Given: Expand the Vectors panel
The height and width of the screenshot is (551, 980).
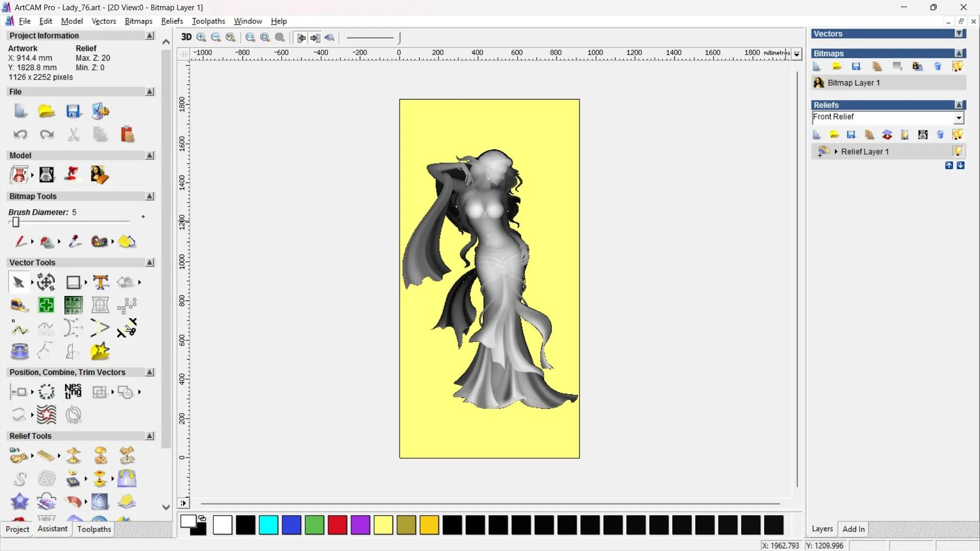Looking at the screenshot, I should (959, 34).
